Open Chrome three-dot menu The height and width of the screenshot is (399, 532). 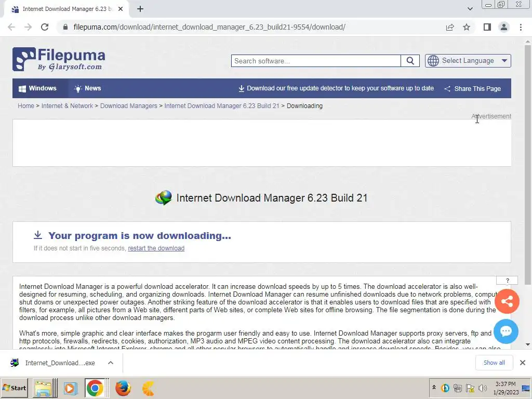521,27
